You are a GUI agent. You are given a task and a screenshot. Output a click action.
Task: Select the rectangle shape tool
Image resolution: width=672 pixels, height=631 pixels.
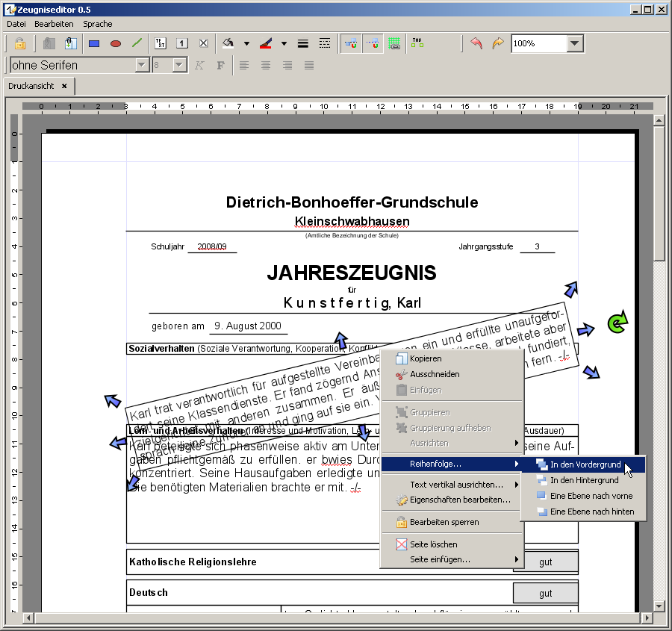[x=94, y=43]
